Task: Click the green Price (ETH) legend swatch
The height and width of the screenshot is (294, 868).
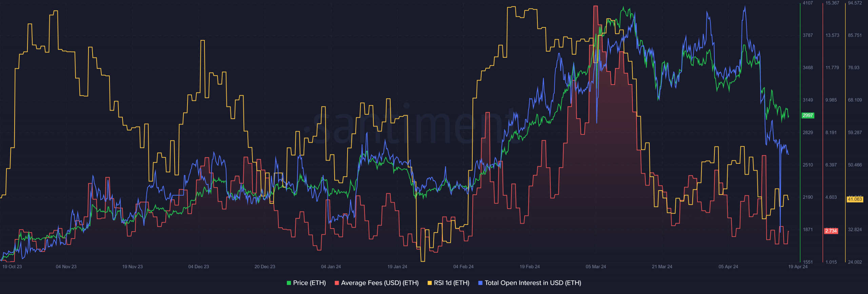Action: (289, 283)
